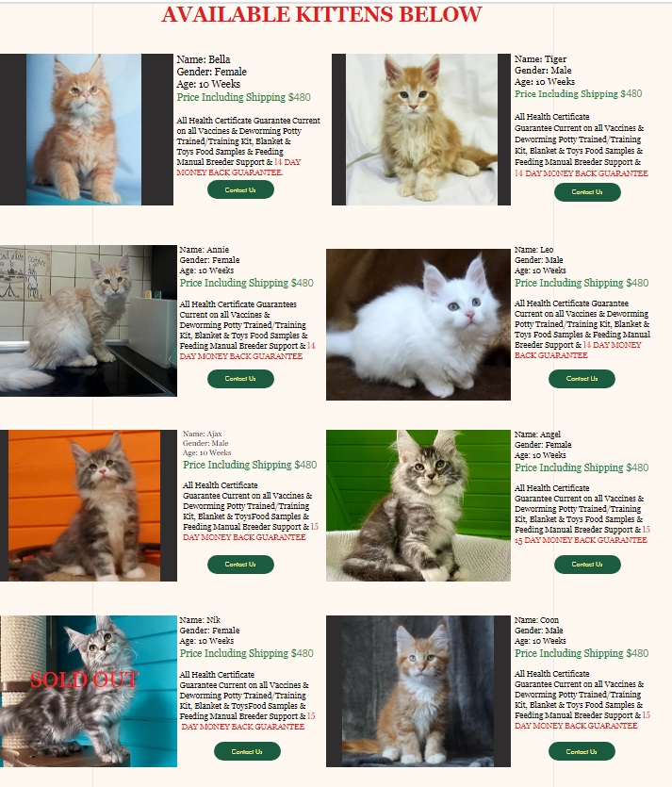Click Coon's Price Including Shipping $480 text

pyautogui.click(x=582, y=653)
